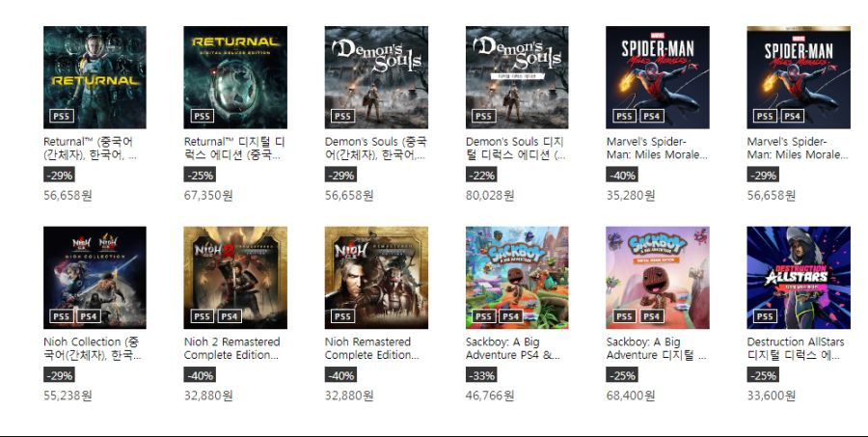Open Returnal Digital Deluxe Edition cover art

pyautogui.click(x=235, y=77)
